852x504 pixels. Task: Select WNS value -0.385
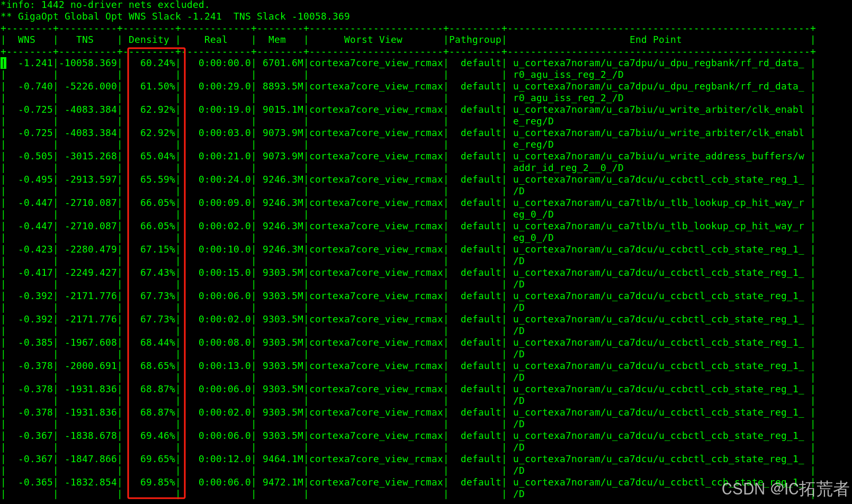[x=35, y=343]
